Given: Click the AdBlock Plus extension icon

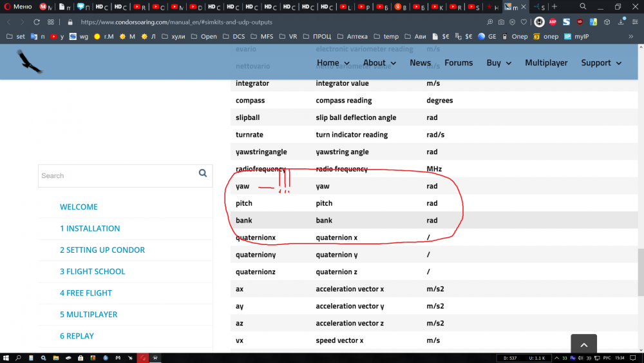Looking at the screenshot, I should pyautogui.click(x=552, y=22).
